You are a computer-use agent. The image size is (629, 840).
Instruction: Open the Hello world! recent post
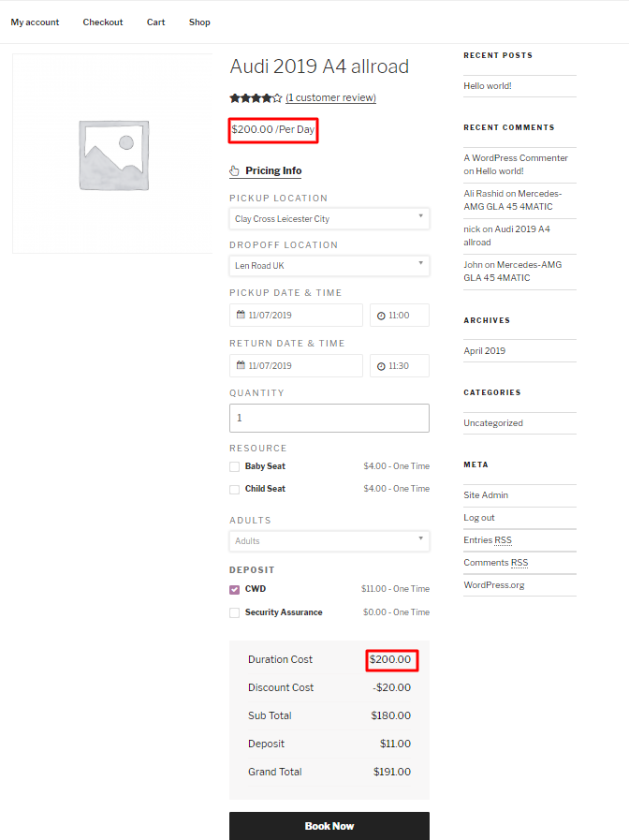click(488, 86)
